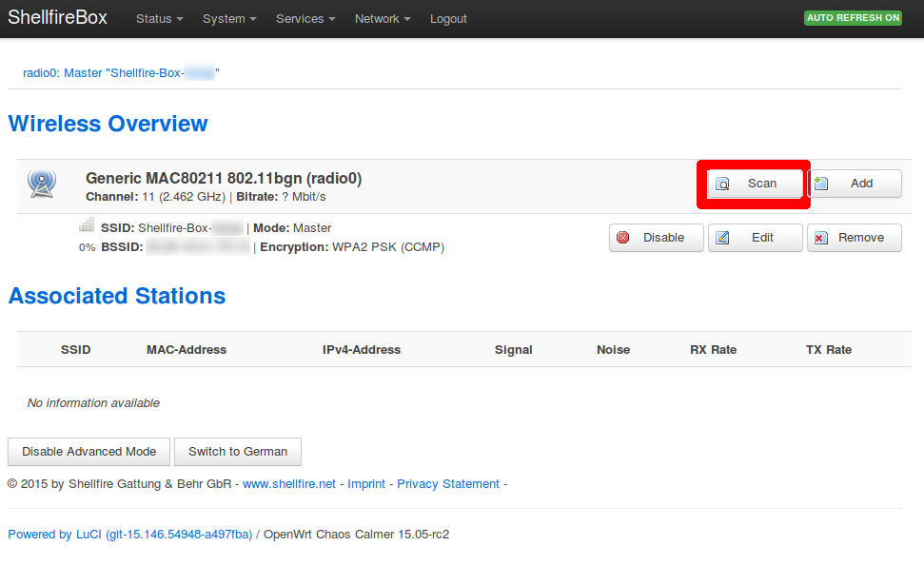The height and width of the screenshot is (565, 924).
Task: Click the Channel 11 (2.462 GHz) text
Action: click(x=155, y=197)
